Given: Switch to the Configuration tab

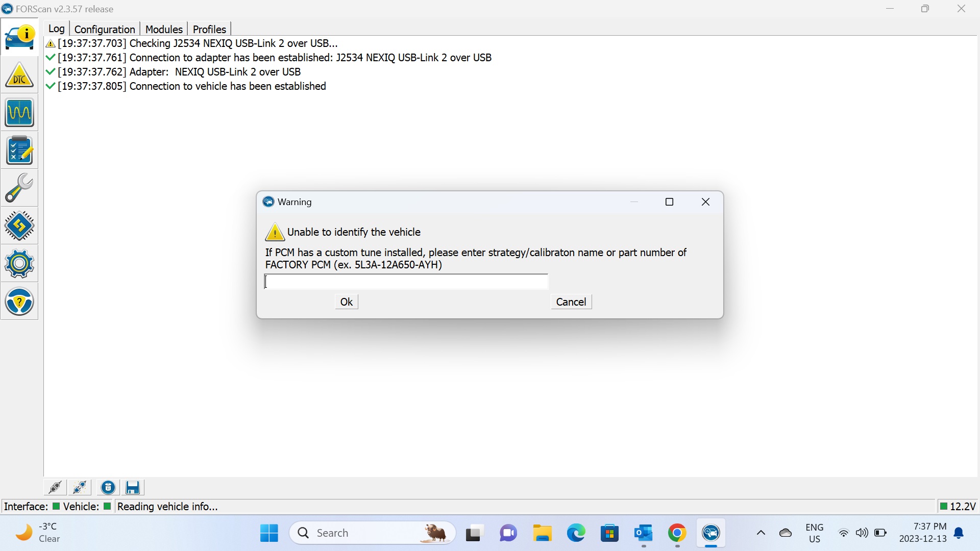Looking at the screenshot, I should pos(105,29).
